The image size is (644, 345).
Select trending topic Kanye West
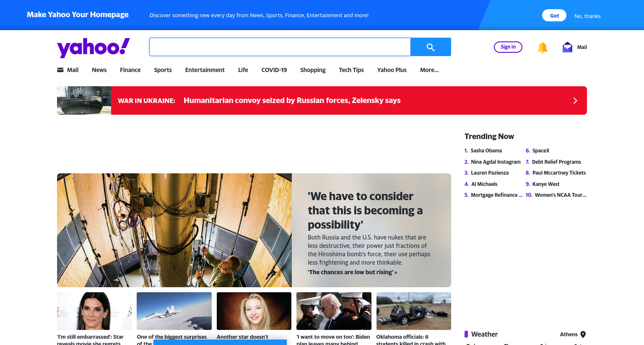(x=546, y=184)
